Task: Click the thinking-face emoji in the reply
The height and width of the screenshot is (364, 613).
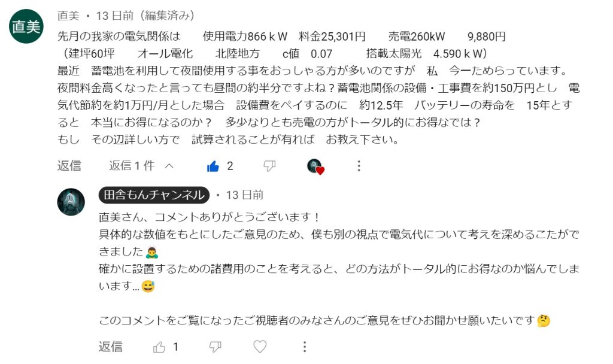Action: pos(544,321)
